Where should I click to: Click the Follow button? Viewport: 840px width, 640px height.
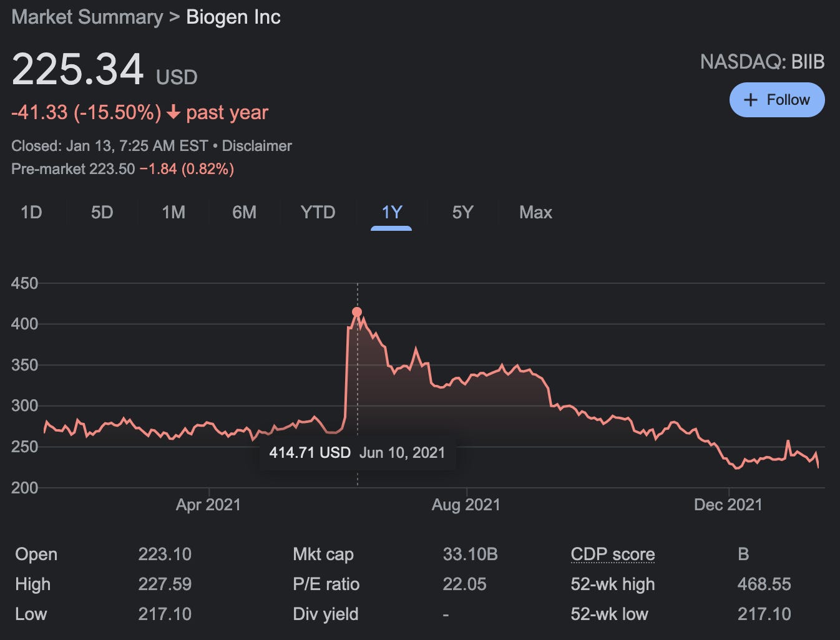777,100
